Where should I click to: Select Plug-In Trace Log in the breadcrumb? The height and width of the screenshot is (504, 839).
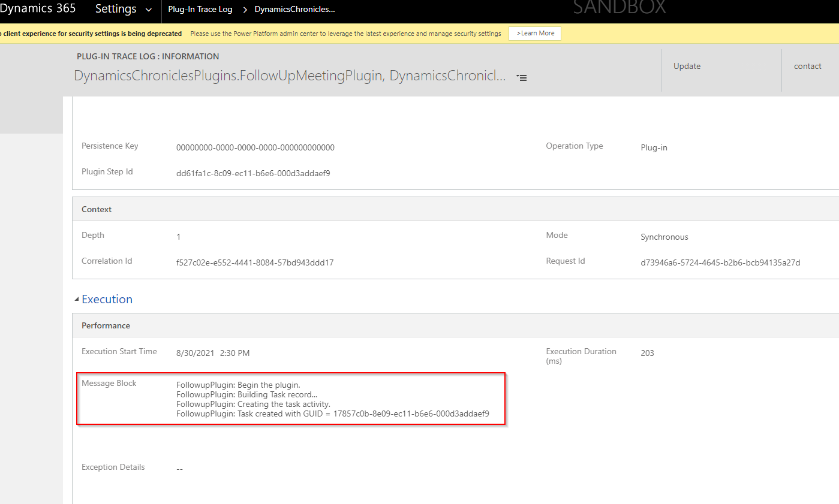coord(200,9)
